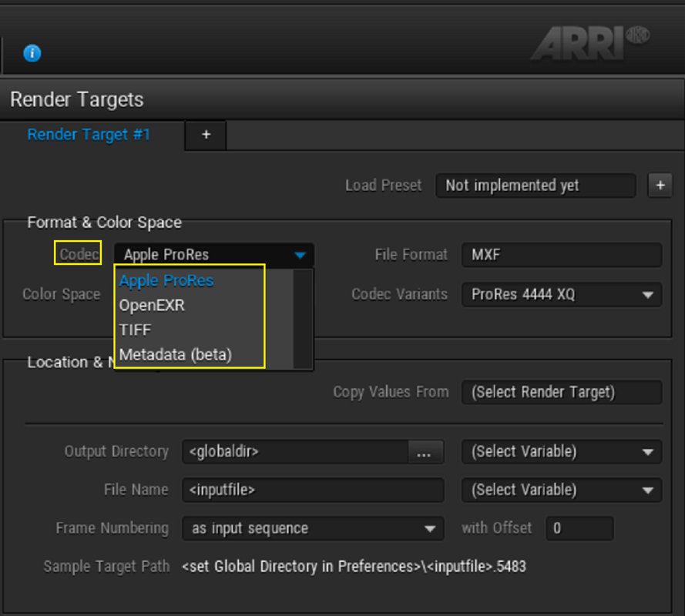The width and height of the screenshot is (685, 616).
Task: Click the Load Preset label
Action: (x=384, y=186)
